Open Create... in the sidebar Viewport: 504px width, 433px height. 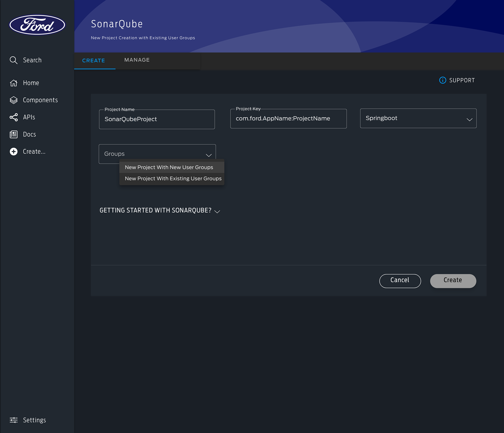pyautogui.click(x=28, y=152)
